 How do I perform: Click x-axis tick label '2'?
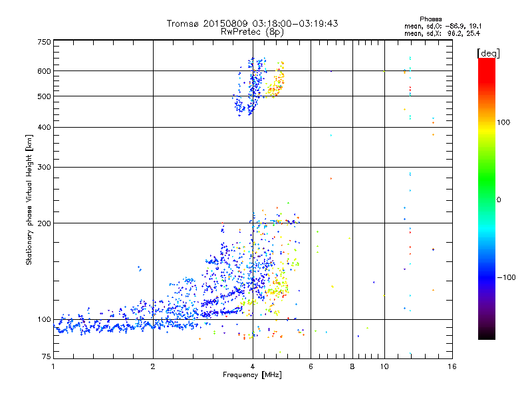[153, 366]
